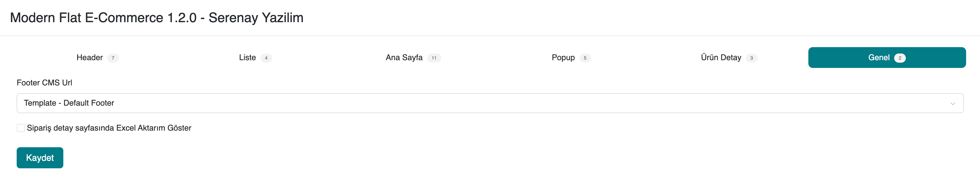This screenshot has height=188, width=980.
Task: Click the Liste tab's 4 count badge
Action: [266, 58]
